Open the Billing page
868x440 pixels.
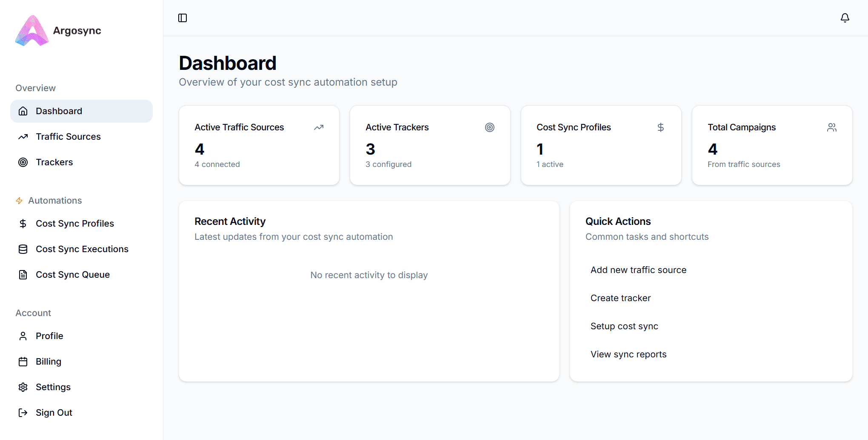48,362
